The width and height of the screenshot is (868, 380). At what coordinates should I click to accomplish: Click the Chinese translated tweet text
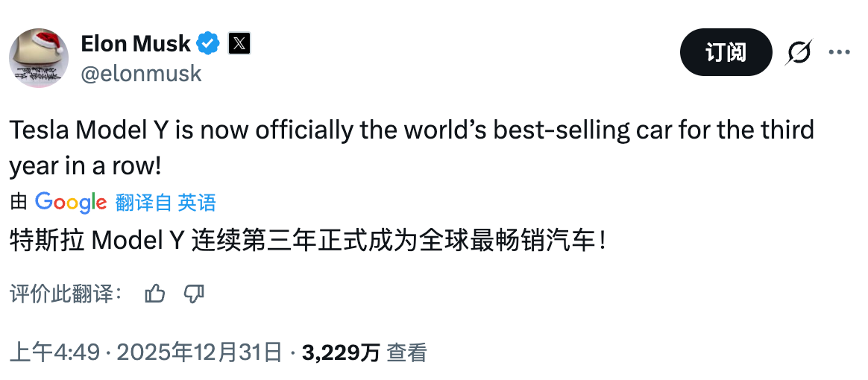(307, 241)
